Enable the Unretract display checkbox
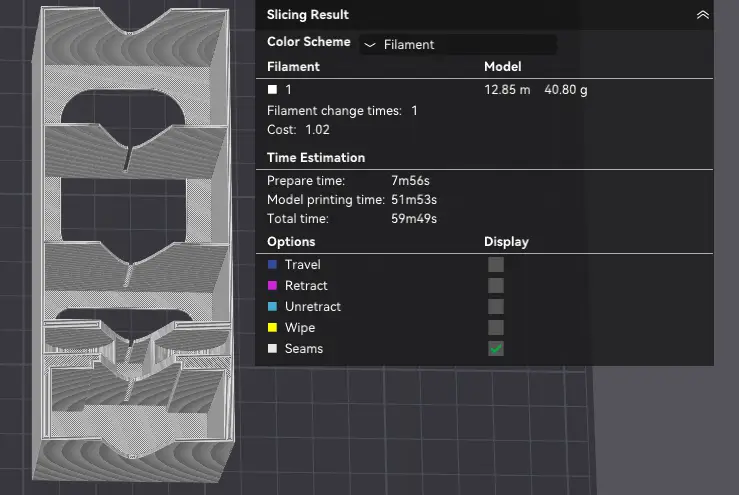Screen dimensions: 739x495 pos(495,306)
